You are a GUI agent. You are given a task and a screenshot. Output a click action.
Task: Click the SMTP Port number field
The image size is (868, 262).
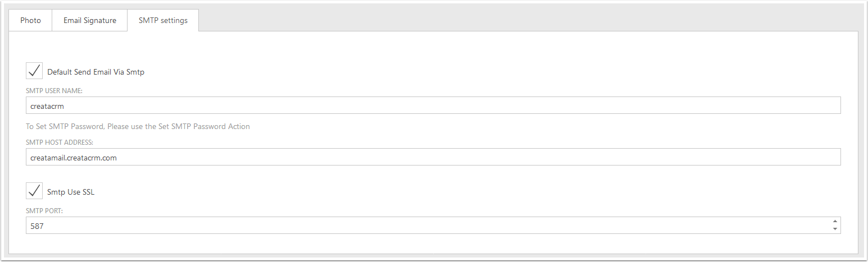(x=428, y=226)
